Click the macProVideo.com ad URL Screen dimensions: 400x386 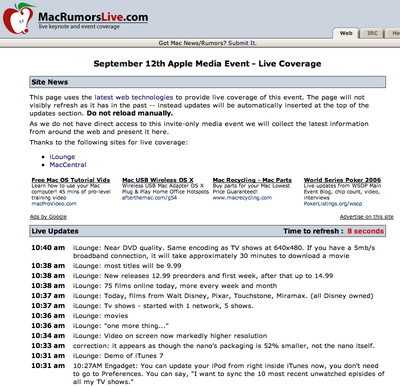pos(54,204)
